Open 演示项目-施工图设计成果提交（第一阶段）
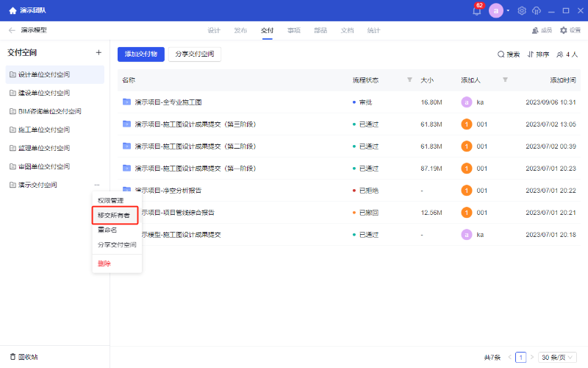The width and height of the screenshot is (588, 368). click(x=196, y=169)
